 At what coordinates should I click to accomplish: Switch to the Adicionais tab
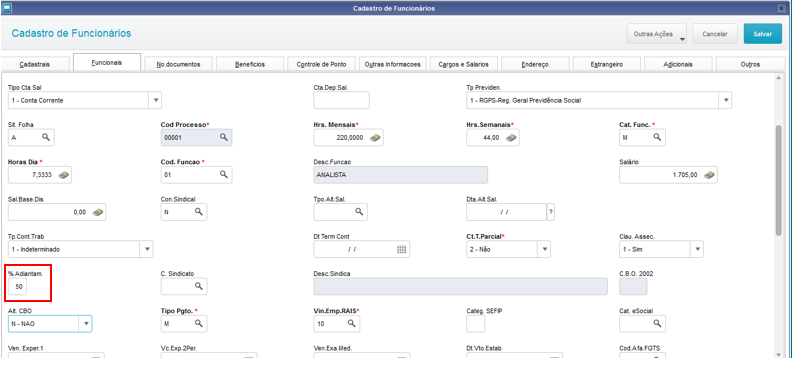coord(678,65)
